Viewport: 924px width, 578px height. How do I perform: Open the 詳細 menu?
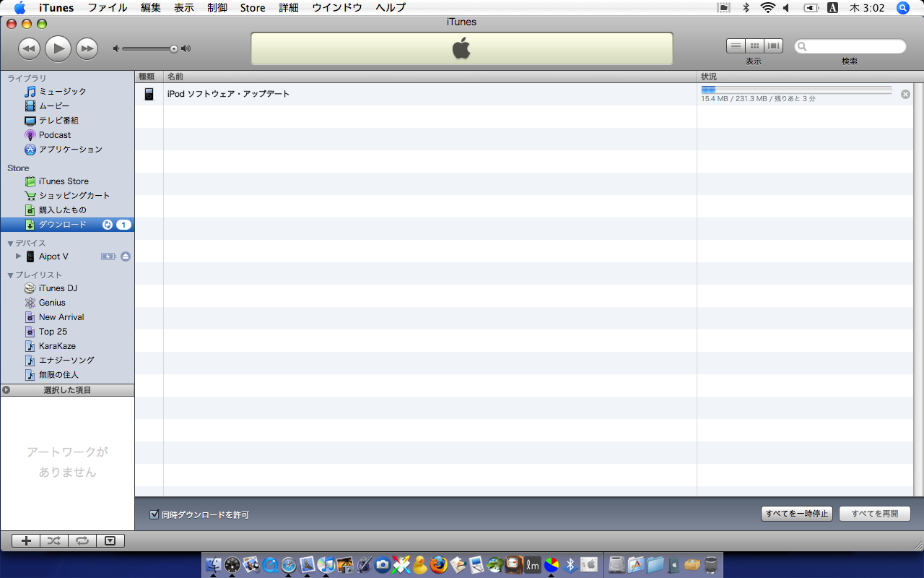click(289, 8)
